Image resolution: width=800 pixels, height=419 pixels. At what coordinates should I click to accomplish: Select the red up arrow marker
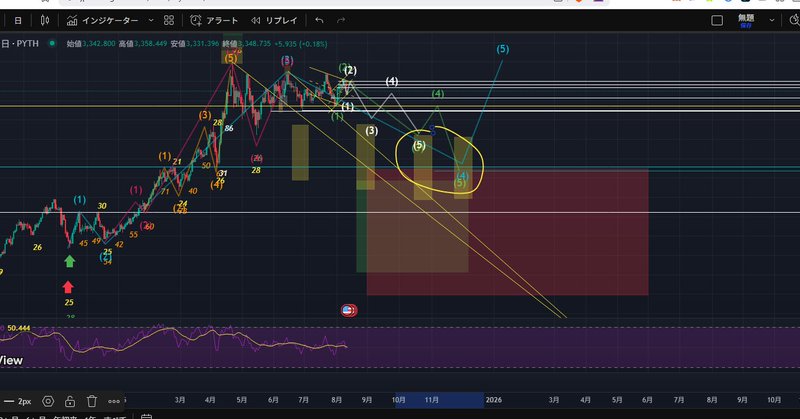tap(68, 287)
